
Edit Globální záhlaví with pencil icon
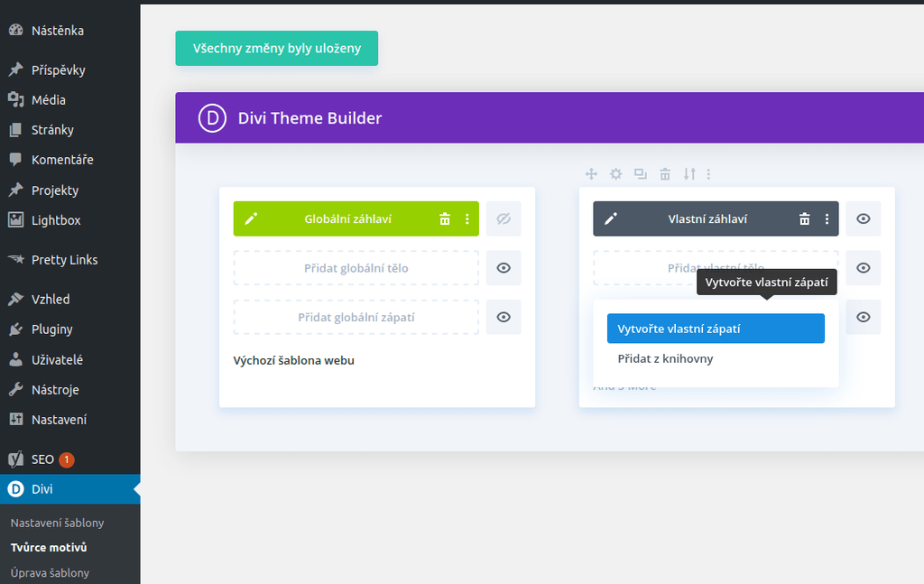pos(251,219)
